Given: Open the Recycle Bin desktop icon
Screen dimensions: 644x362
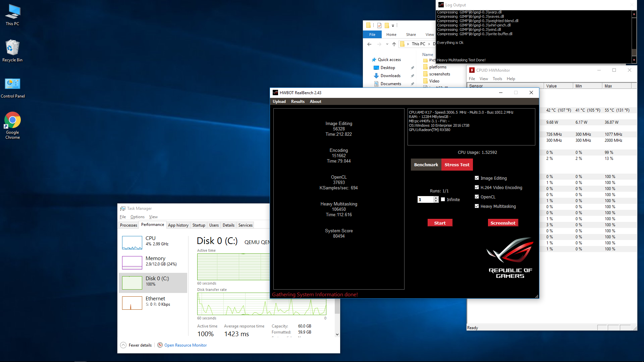Looking at the screenshot, I should pos(12,51).
